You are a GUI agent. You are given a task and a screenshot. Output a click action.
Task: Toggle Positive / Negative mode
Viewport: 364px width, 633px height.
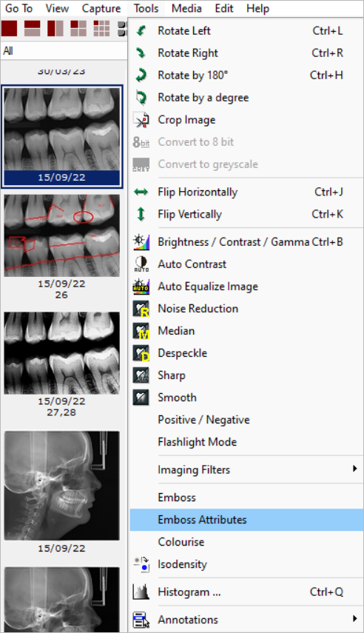[x=203, y=420]
